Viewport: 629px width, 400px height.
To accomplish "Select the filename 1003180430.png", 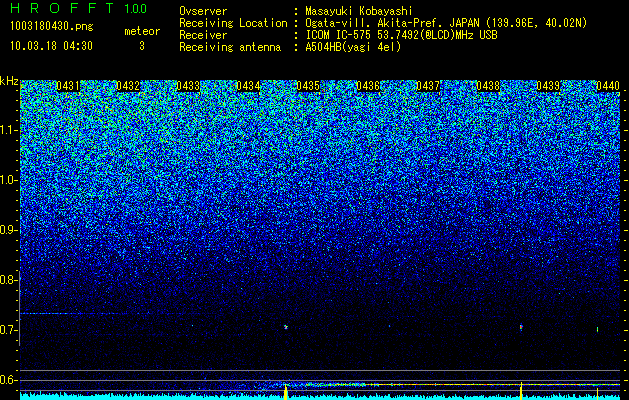I will pos(52,27).
